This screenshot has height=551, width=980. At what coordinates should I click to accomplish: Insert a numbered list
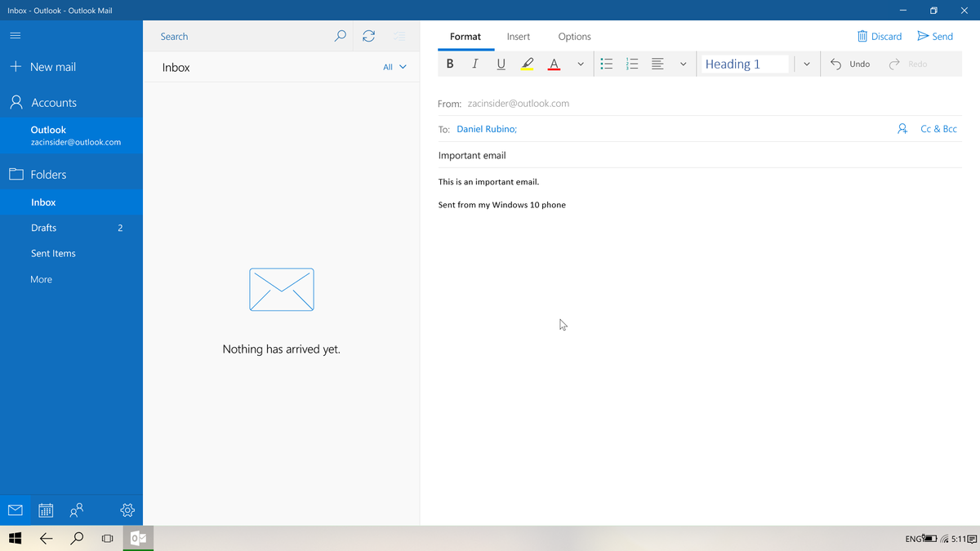tap(632, 63)
